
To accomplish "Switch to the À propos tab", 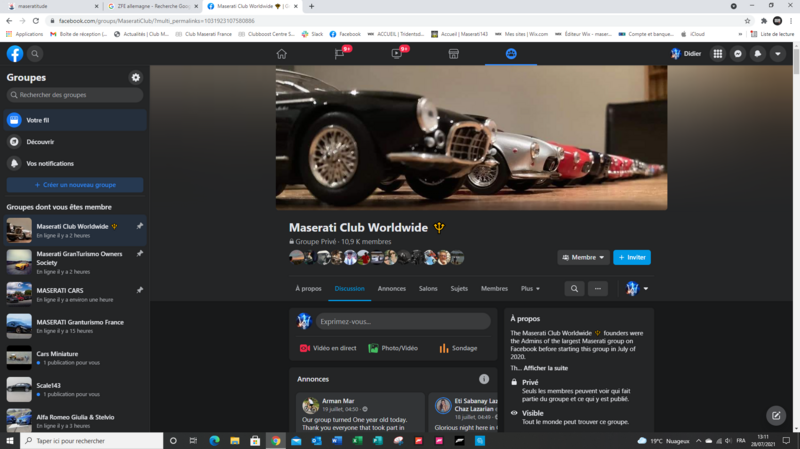I will (308, 288).
